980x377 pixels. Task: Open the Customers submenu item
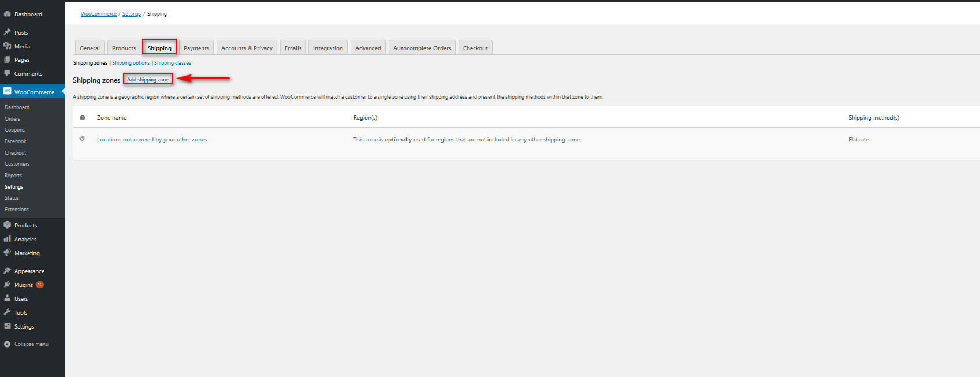[x=17, y=164]
